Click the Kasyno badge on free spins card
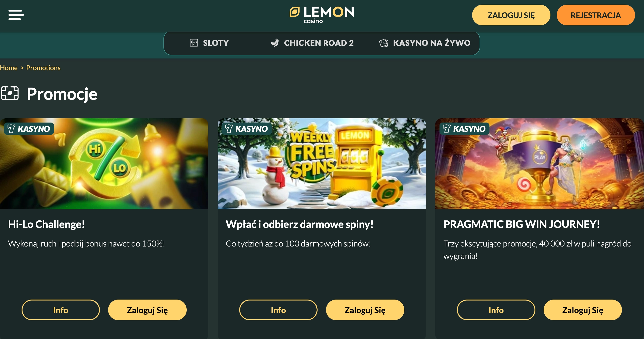Screen dimensions: 644x339 pos(246,129)
